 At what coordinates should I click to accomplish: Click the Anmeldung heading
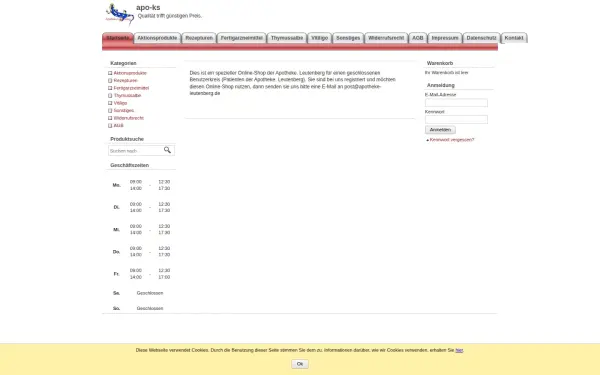tap(440, 85)
